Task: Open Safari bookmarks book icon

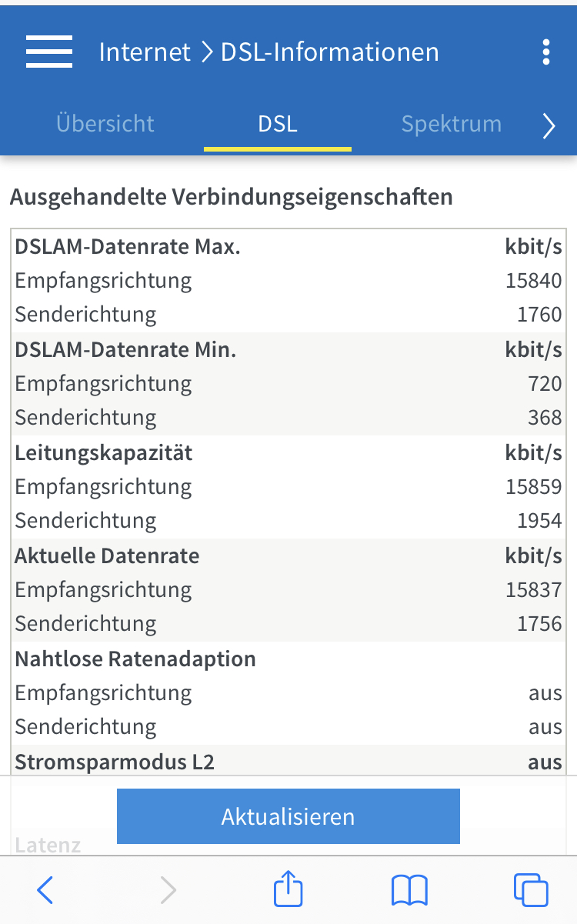Action: point(409,891)
